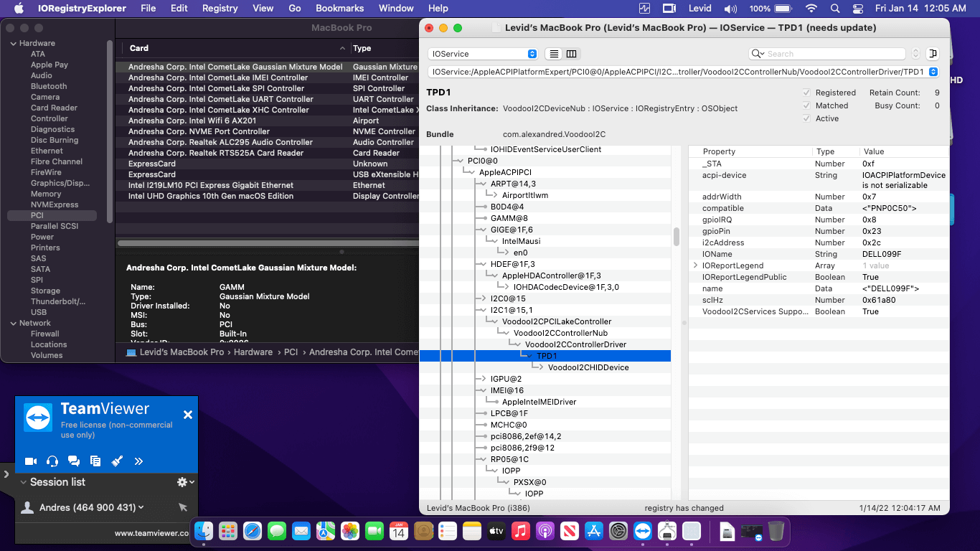This screenshot has width=980, height=551.
Task: Open TeamViewer session settings gear
Action: click(183, 482)
